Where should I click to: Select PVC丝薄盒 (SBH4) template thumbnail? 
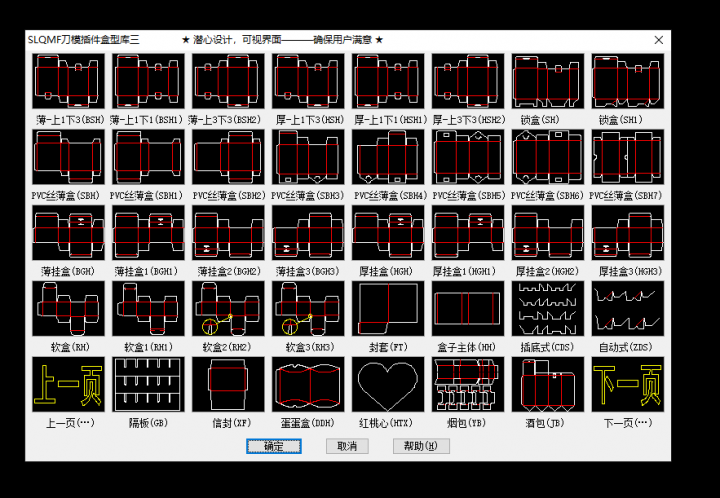coord(388,157)
